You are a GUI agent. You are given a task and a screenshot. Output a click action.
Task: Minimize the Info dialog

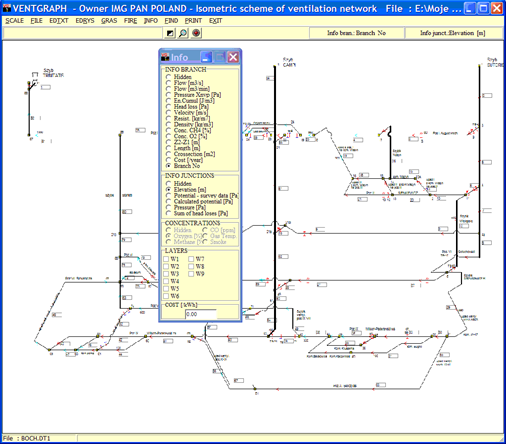pos(206,57)
